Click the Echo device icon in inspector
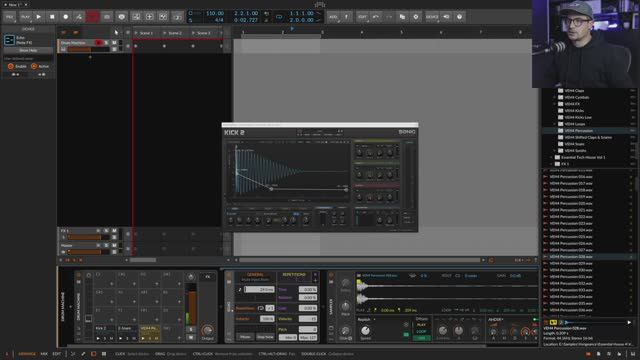The width and height of the screenshot is (640, 360). [9, 40]
